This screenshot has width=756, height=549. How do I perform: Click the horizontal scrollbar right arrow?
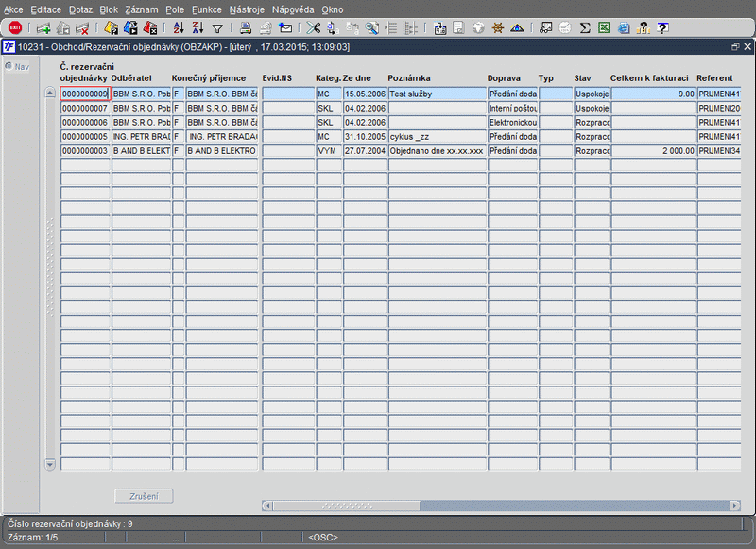tap(735, 506)
